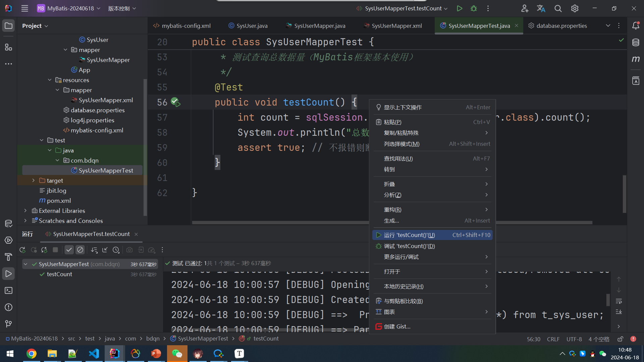Toggle Show Ignored tests button

80,250
